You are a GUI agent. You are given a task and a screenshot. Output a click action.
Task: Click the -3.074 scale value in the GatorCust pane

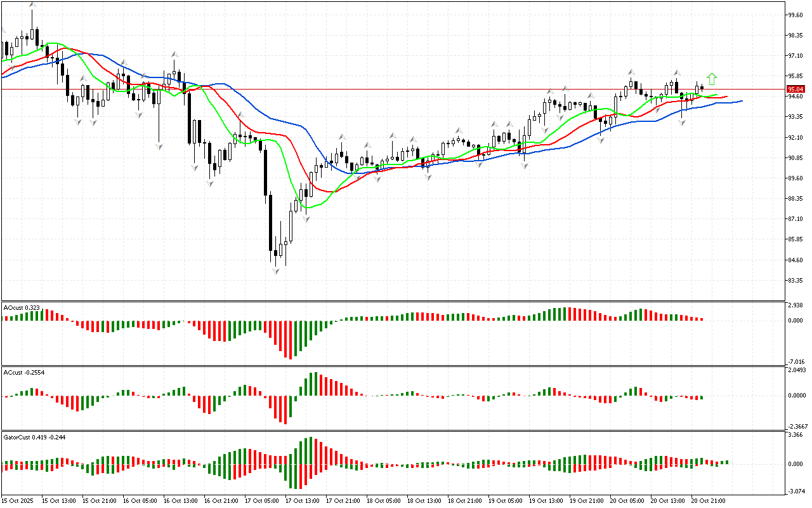tap(795, 491)
